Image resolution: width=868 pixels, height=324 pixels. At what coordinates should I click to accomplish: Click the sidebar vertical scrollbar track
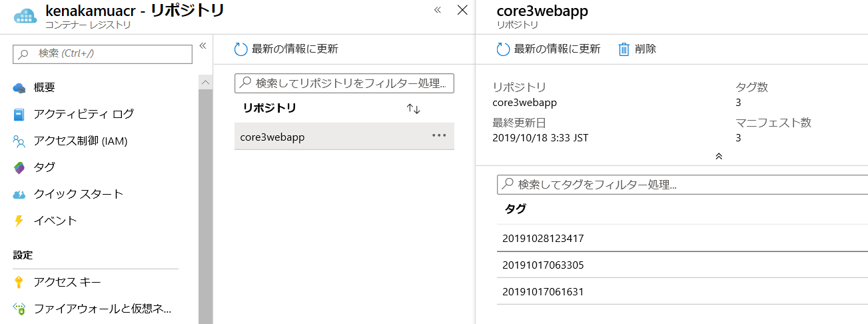point(205,205)
